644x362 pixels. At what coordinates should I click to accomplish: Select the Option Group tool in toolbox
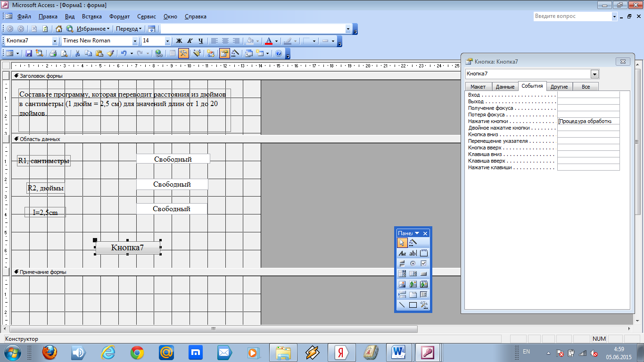(x=424, y=253)
